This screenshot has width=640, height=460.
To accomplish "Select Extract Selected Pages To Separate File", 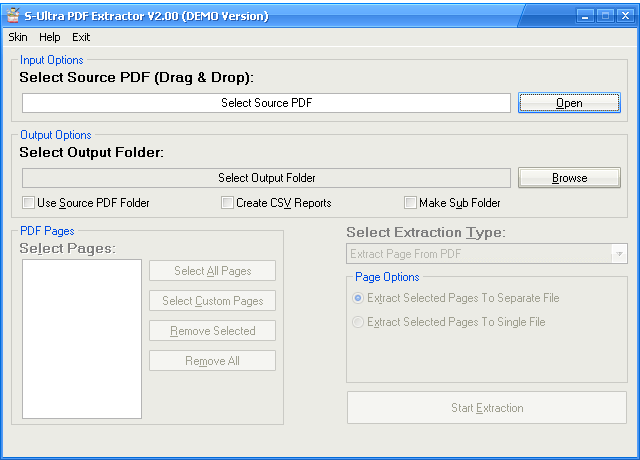I will tap(358, 298).
